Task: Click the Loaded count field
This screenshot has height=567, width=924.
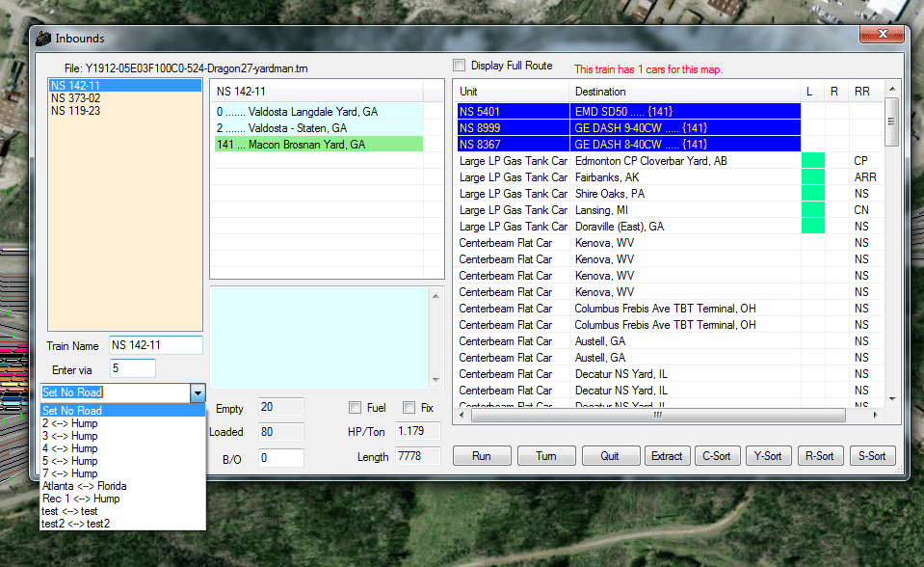Action: click(281, 432)
